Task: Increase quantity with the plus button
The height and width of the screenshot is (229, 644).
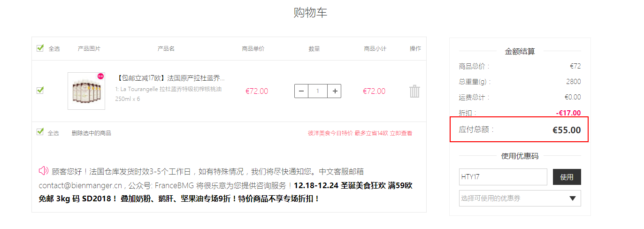Action: coord(334,91)
